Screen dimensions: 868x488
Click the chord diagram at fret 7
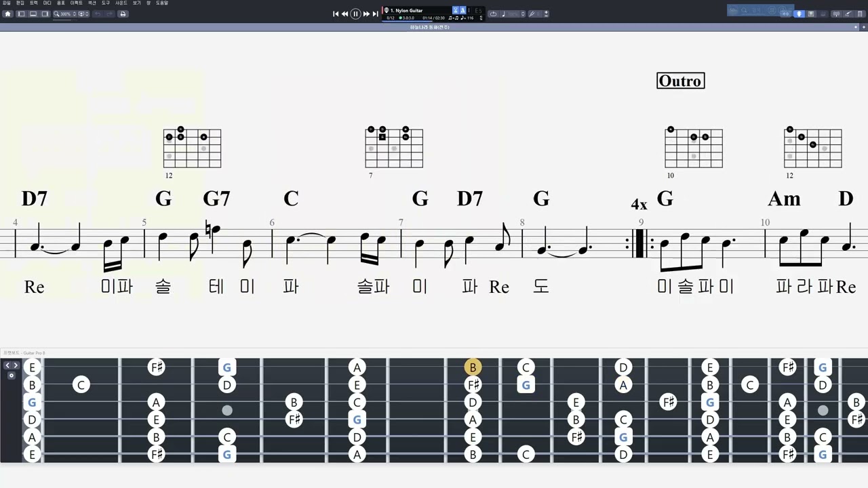tap(394, 148)
